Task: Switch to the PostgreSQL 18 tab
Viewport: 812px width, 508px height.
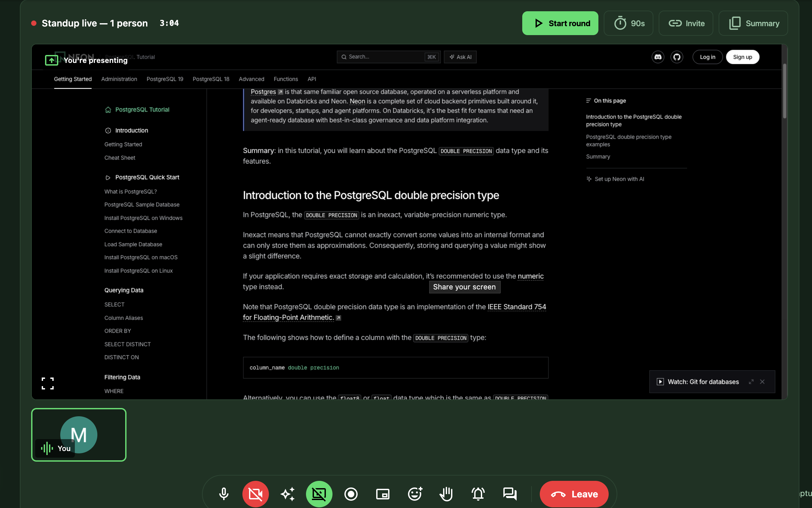Action: click(211, 79)
